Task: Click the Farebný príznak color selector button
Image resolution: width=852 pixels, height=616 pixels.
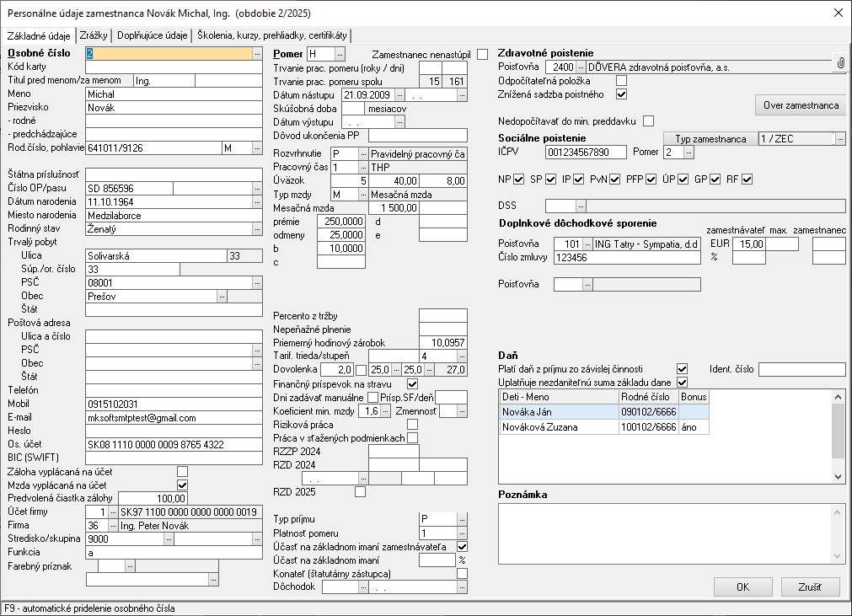Action: [x=129, y=566]
